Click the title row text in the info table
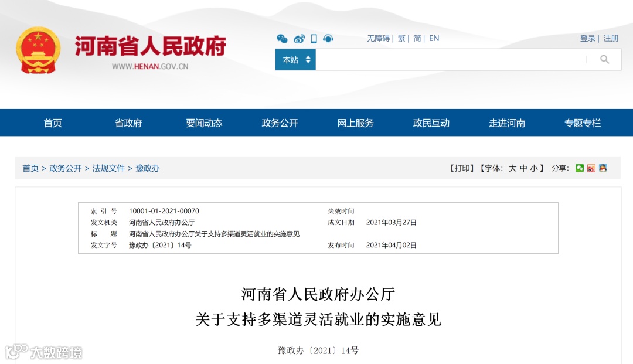The image size is (633, 364). tap(214, 234)
